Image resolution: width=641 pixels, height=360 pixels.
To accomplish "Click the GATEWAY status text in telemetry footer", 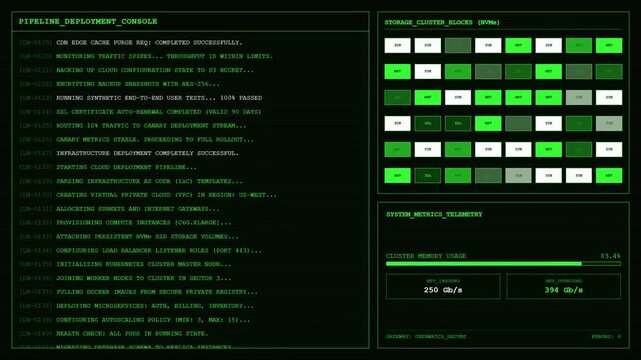I will (426, 337).
